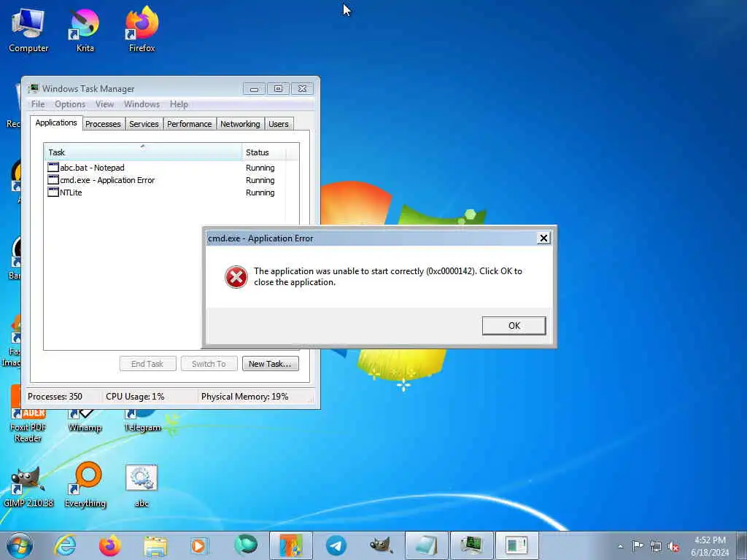Screen dimensions: 747x560
Task: Open the View menu in Task Manager
Action: coord(104,104)
